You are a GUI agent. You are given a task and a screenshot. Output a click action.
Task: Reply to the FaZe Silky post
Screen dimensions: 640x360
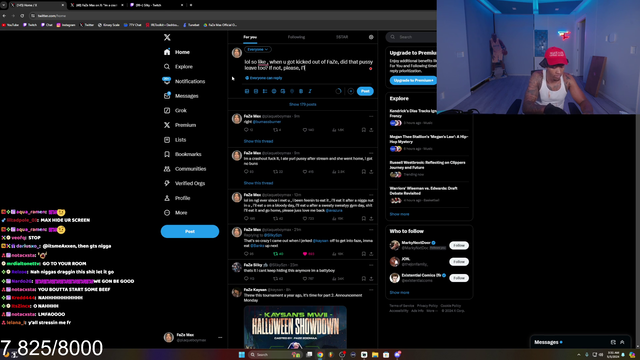tap(246, 279)
